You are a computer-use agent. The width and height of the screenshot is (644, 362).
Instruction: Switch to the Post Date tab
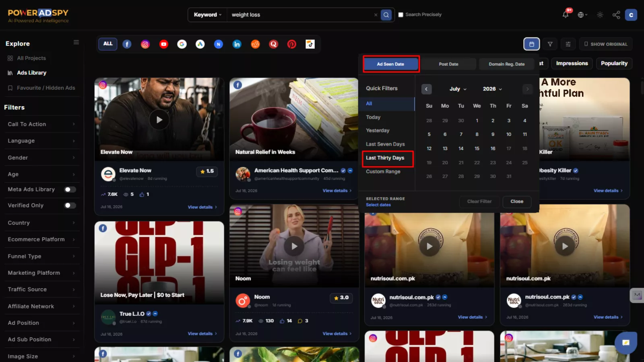448,64
